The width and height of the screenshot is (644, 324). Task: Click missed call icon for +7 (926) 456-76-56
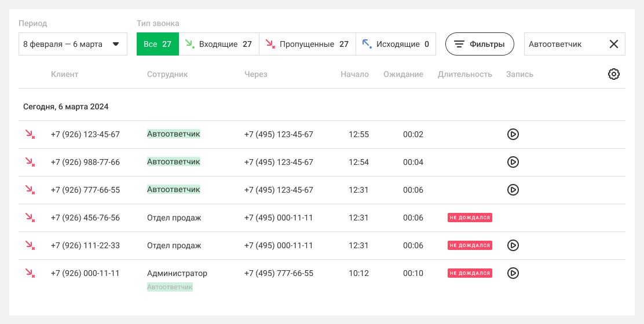coord(30,218)
